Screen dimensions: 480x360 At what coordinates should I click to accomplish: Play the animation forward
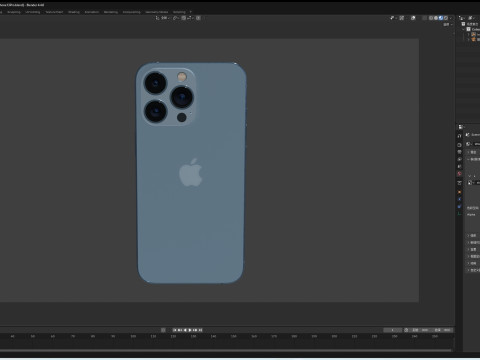190,330
